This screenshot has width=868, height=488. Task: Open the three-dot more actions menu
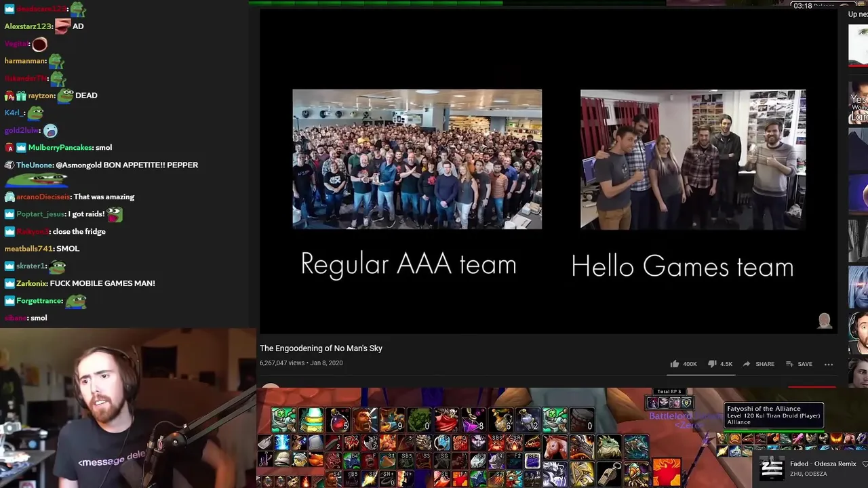tap(829, 364)
